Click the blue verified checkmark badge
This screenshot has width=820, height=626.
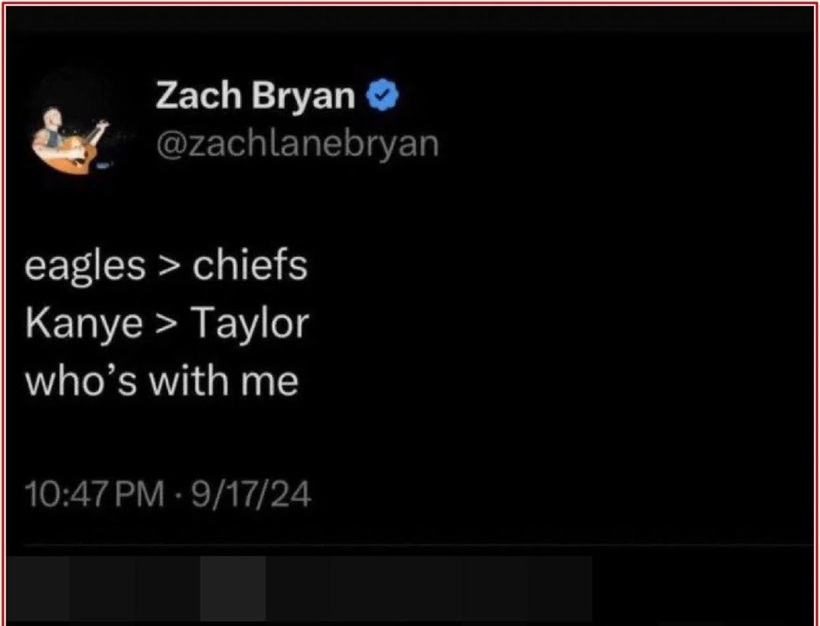(385, 96)
